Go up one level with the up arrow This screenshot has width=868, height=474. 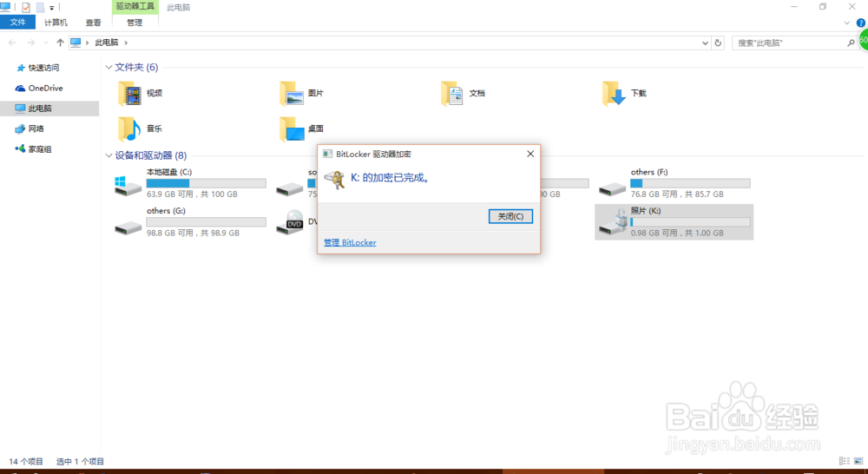pos(60,43)
